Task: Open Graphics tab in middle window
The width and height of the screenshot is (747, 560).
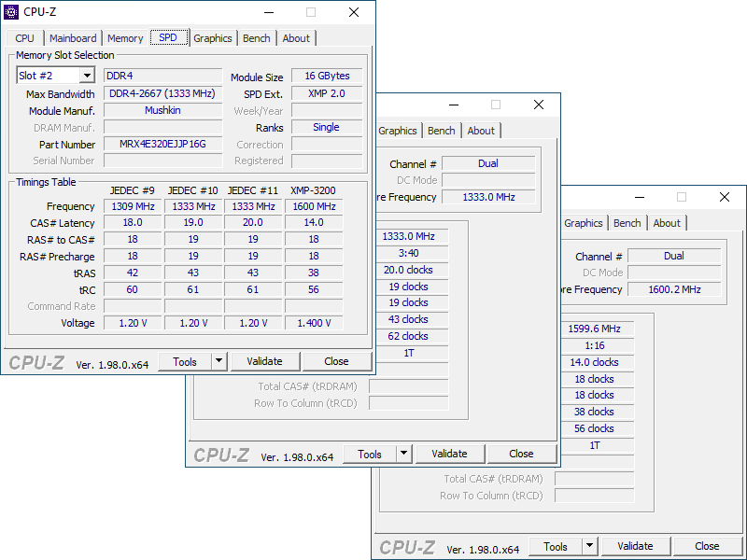Action: pyautogui.click(x=398, y=131)
